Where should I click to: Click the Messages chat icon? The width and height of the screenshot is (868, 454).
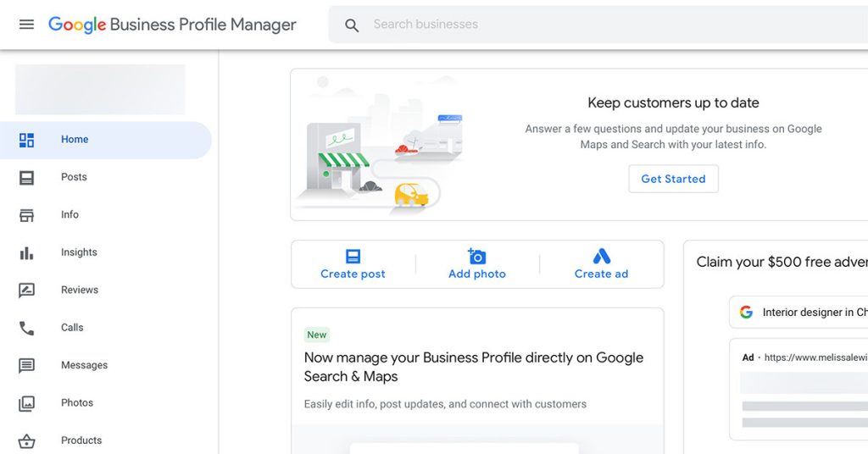[x=26, y=366]
